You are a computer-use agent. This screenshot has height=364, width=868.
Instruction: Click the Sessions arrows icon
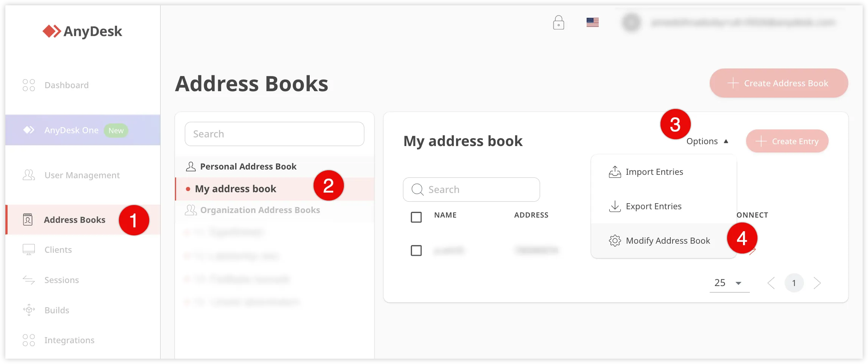point(29,280)
